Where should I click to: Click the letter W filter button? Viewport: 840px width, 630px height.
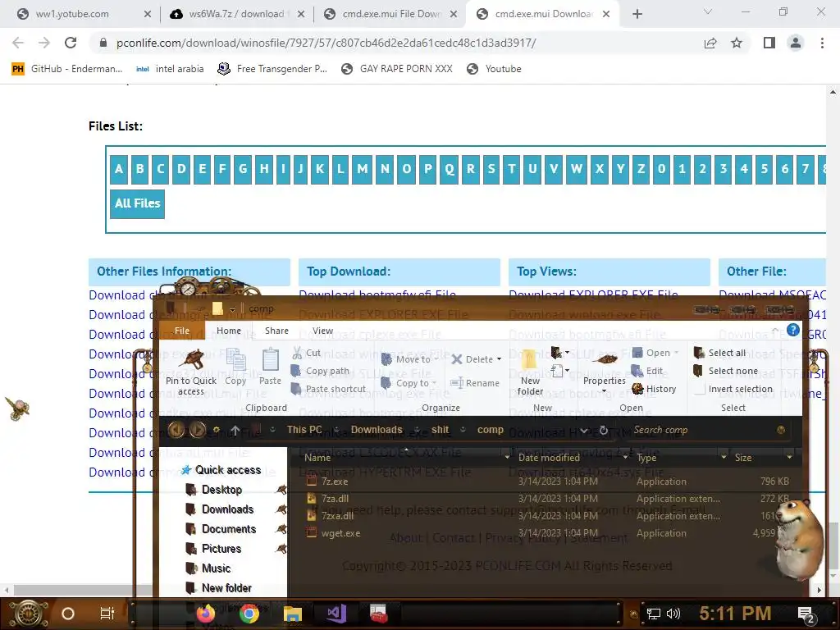pyautogui.click(x=577, y=169)
